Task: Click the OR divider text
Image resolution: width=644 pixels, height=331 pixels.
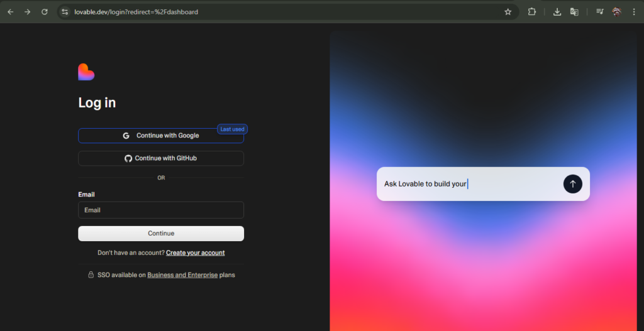Action: click(x=161, y=178)
